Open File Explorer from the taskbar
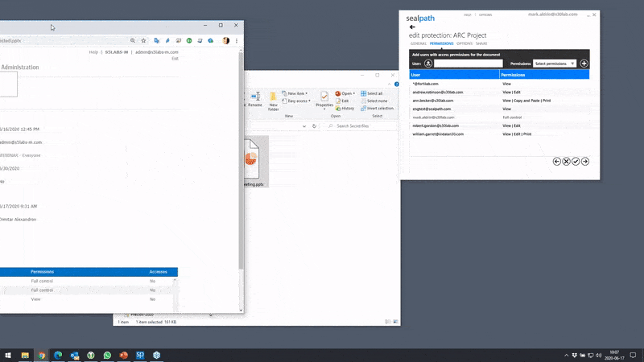 tap(25, 356)
